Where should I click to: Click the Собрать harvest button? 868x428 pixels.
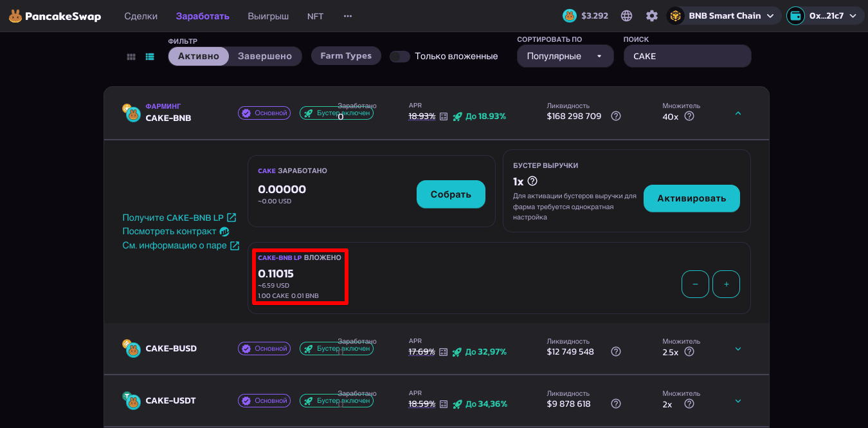click(451, 194)
